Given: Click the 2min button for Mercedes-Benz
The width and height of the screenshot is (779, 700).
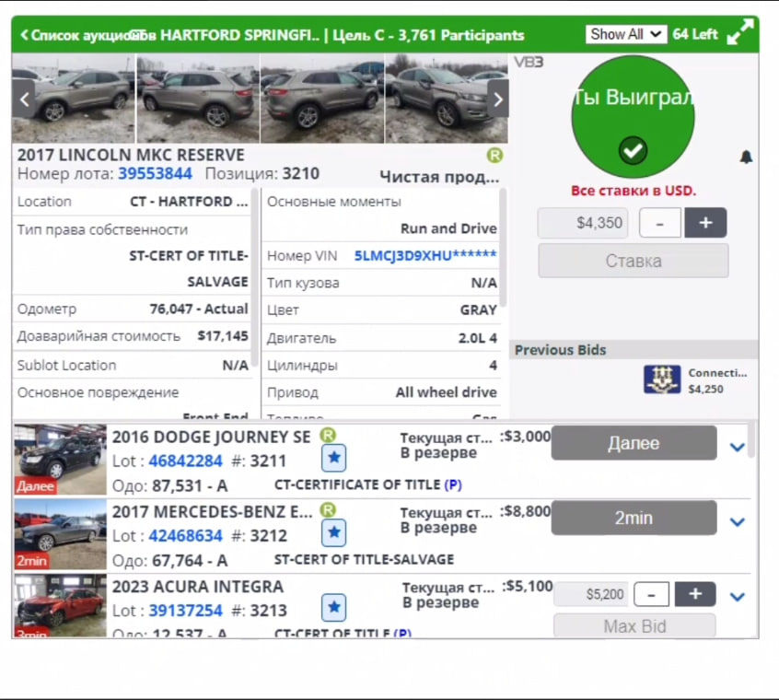Looking at the screenshot, I should pos(634,518).
